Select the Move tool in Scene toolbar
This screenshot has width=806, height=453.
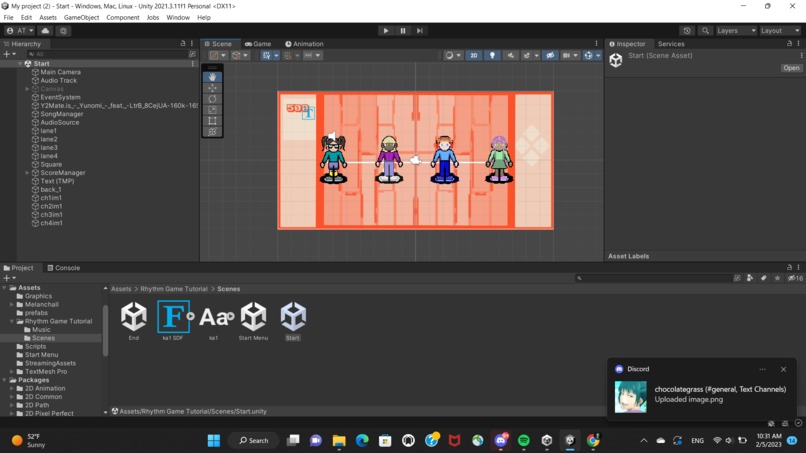[212, 88]
